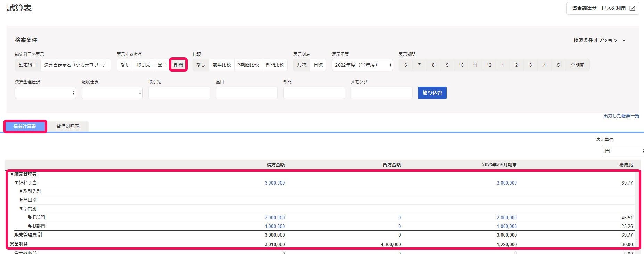Open the 配賦仕訳 dropdown
The width and height of the screenshot is (644, 254).
coord(112,93)
